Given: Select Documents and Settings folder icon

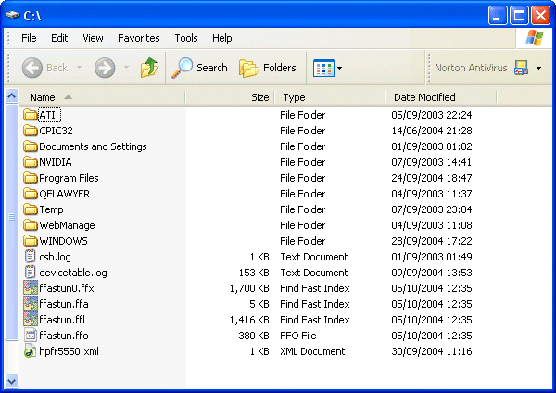Looking at the screenshot, I should (x=30, y=146).
